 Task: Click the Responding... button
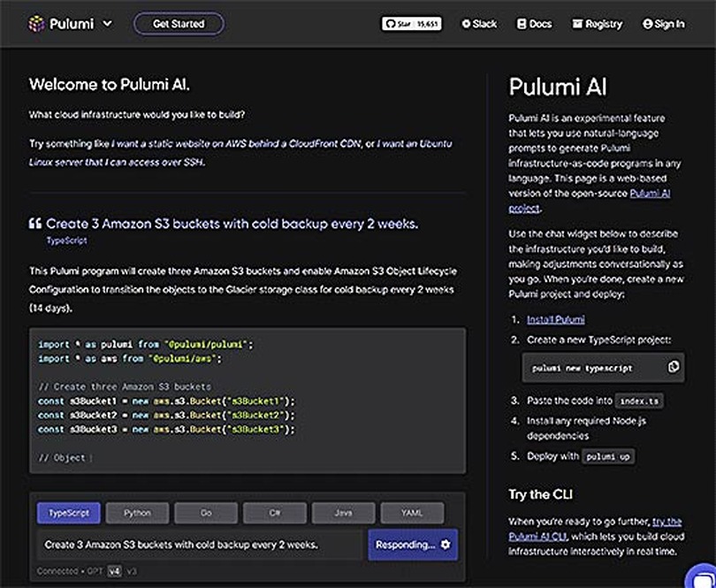coord(413,545)
